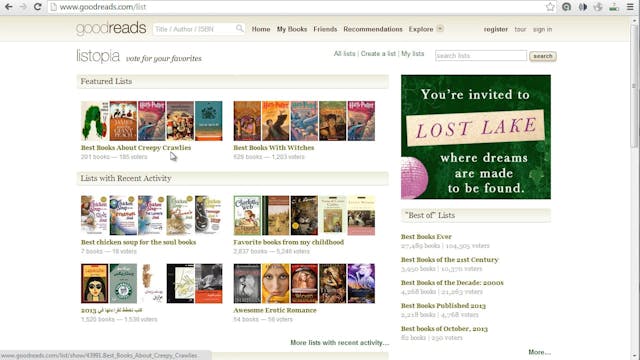Open Best chicken soup for the soul books
Image resolution: width=640 pixels, height=360 pixels.
pyautogui.click(x=138, y=242)
